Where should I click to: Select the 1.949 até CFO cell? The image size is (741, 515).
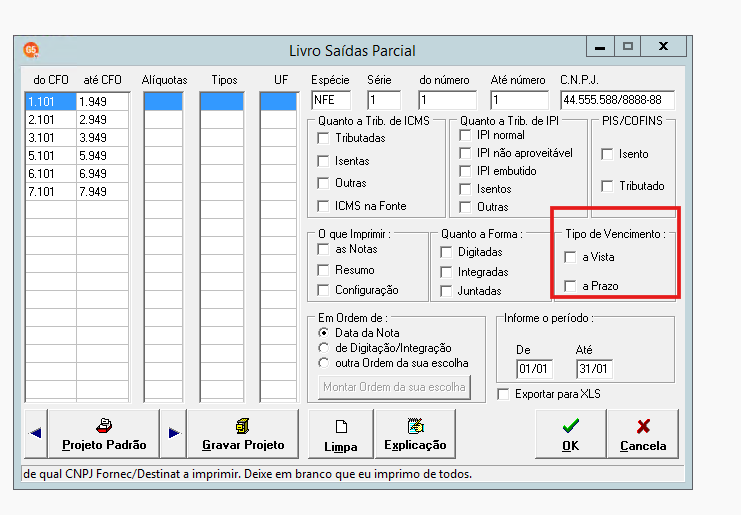[x=103, y=102]
